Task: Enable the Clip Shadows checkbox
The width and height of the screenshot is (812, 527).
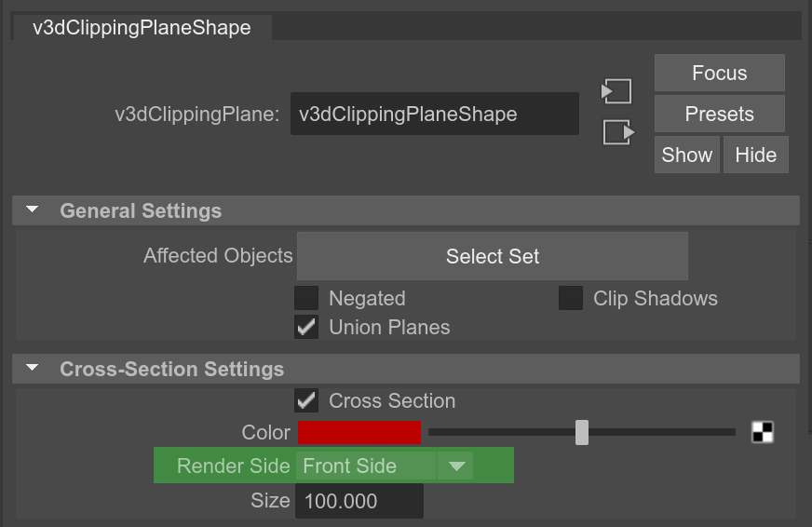Action: tap(571, 298)
